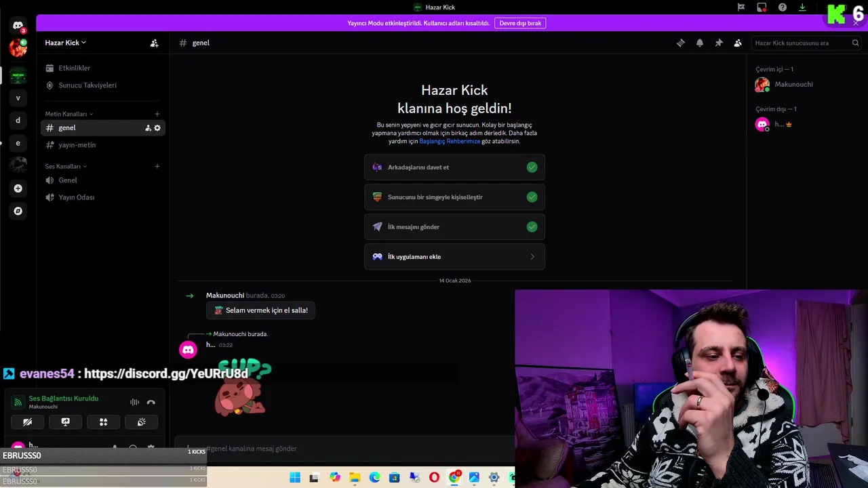Create channel in Metin Kanalları with plus
The height and width of the screenshot is (488, 868).
(157, 114)
